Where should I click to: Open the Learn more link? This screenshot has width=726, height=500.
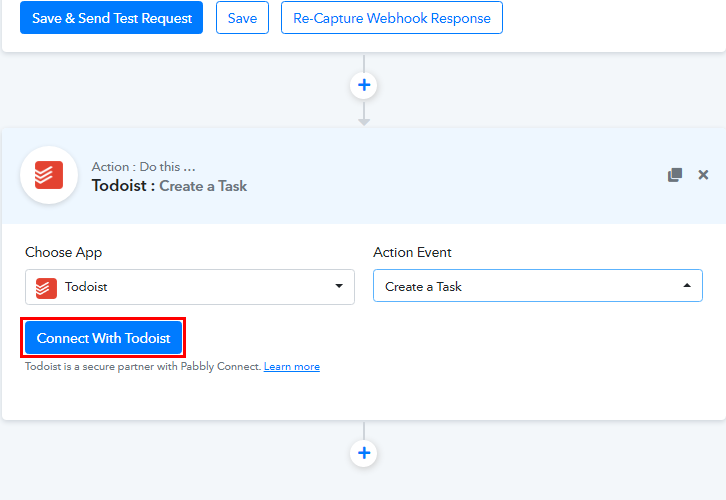click(x=292, y=367)
